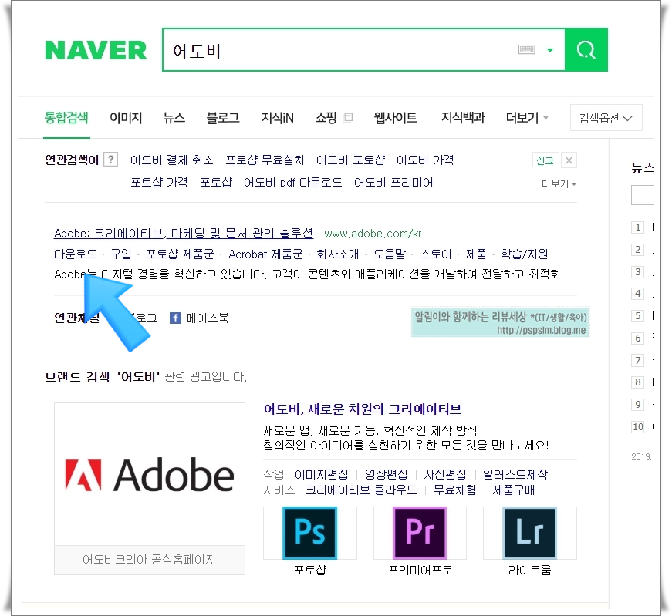The width and height of the screenshot is (672, 616).
Task: Click the question mark help icon by 연관검색어
Action: click(110, 160)
